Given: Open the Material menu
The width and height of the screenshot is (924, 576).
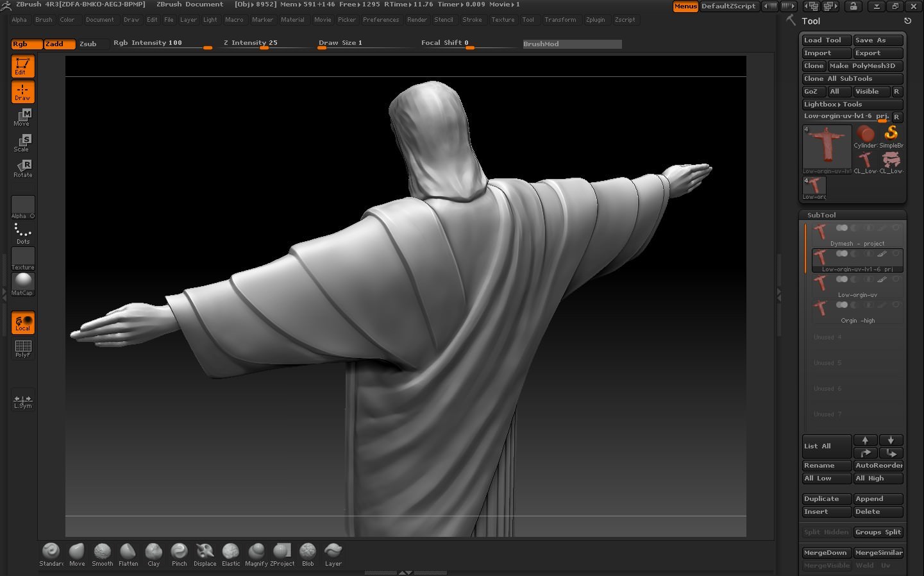Looking at the screenshot, I should [x=292, y=20].
